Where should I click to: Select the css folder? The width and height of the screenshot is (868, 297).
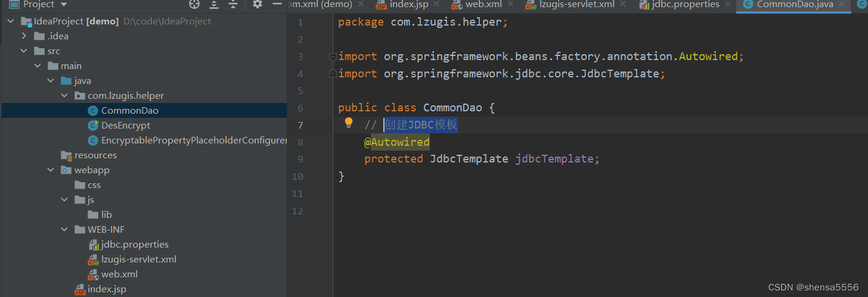[144, 185]
